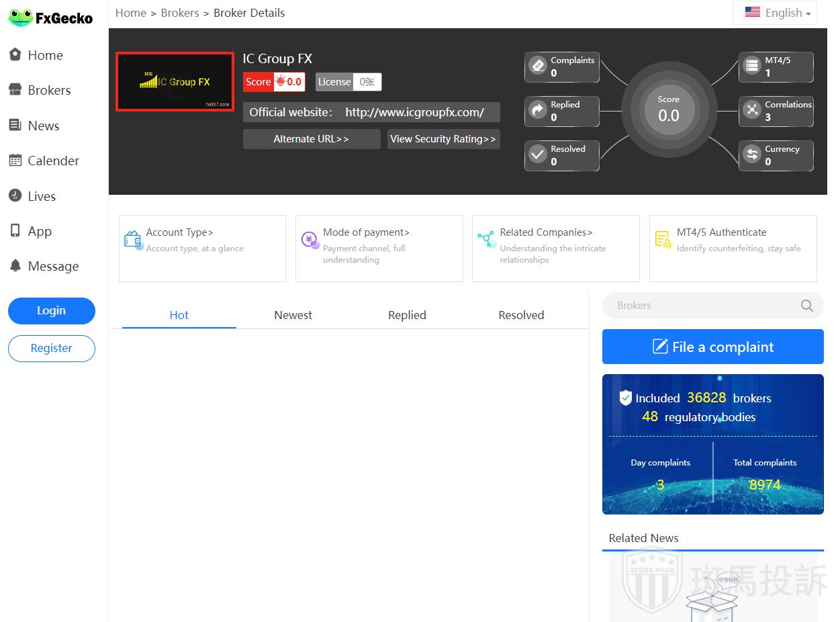
Task: Click the Correlations network icon
Action: pyautogui.click(x=752, y=110)
